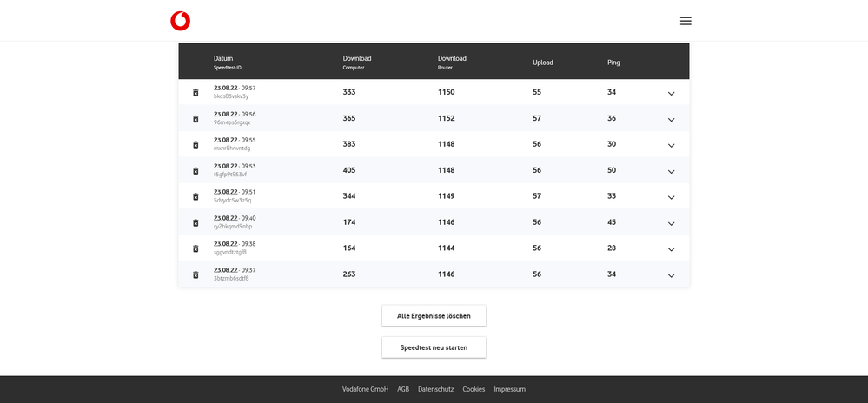
Task: Delete the 09:51 speedtest result
Action: pos(195,197)
